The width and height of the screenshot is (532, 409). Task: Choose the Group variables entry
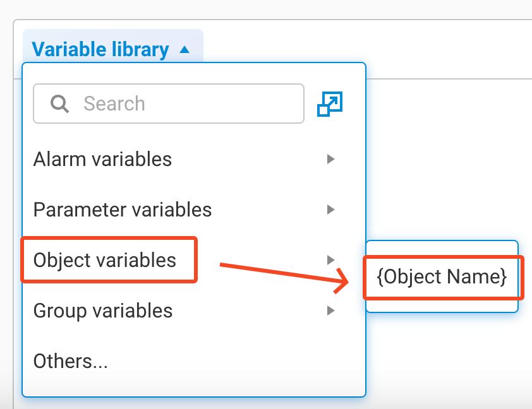[103, 311]
